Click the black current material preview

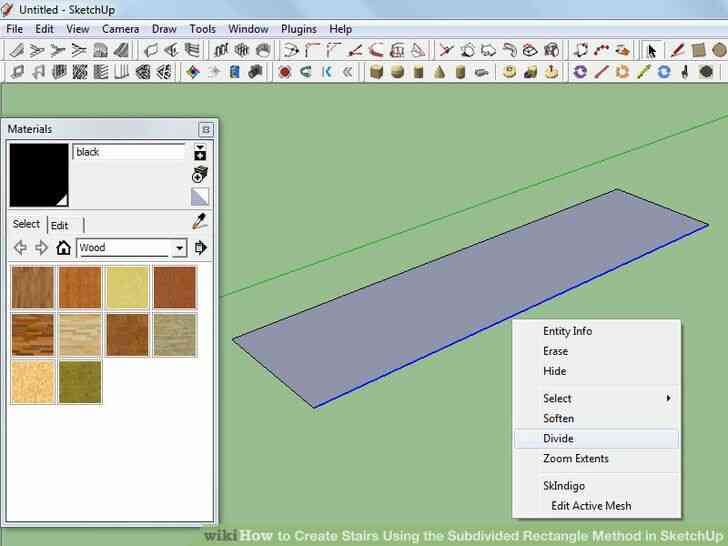tap(39, 175)
